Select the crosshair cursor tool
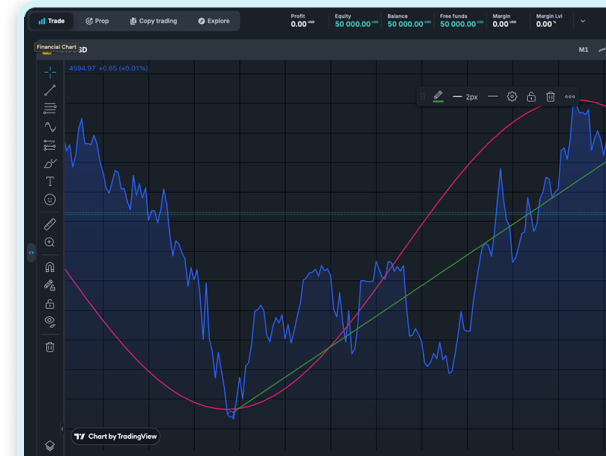The height and width of the screenshot is (456, 606). (x=50, y=72)
